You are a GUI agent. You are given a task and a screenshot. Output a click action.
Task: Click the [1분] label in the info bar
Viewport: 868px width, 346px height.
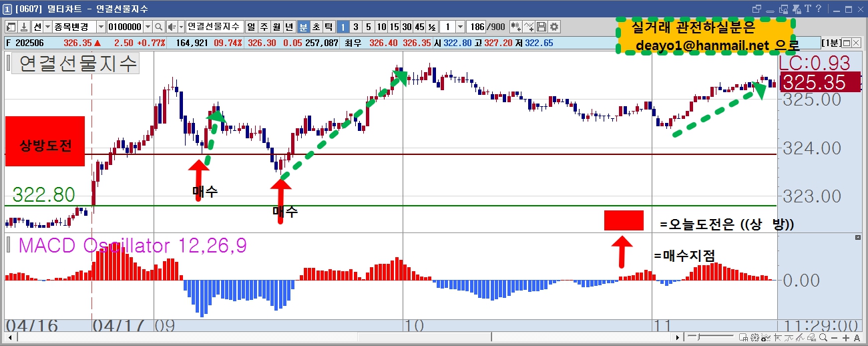click(831, 43)
